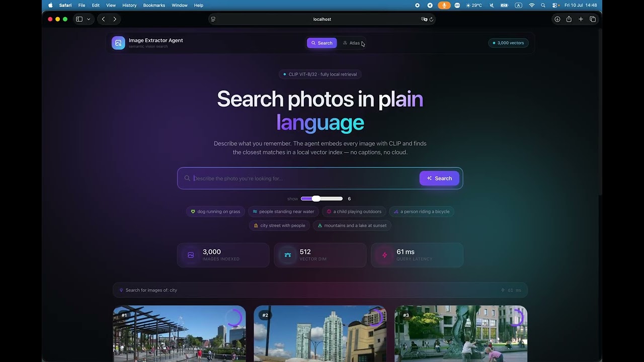
Task: Click the Zoom icon in the menu bar
Action: pos(457,5)
